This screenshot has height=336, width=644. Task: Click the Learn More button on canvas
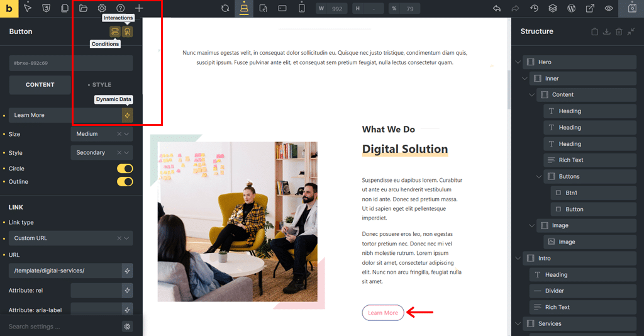(x=383, y=313)
